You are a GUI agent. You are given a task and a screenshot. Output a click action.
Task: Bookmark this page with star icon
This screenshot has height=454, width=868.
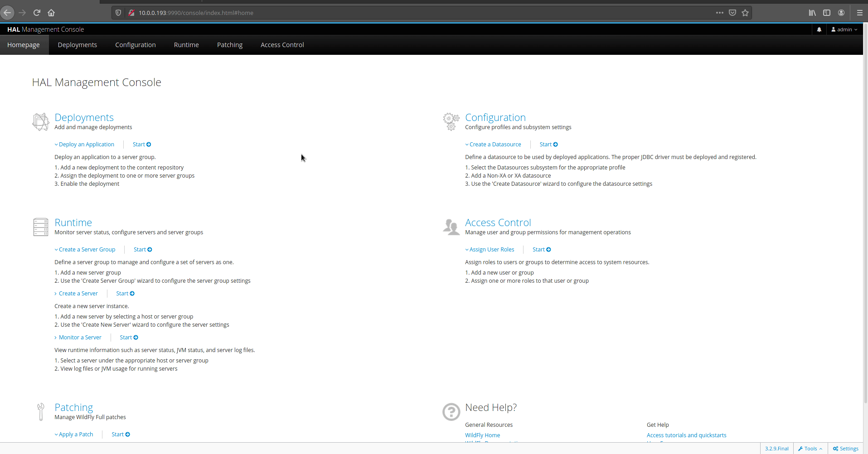coord(745,13)
